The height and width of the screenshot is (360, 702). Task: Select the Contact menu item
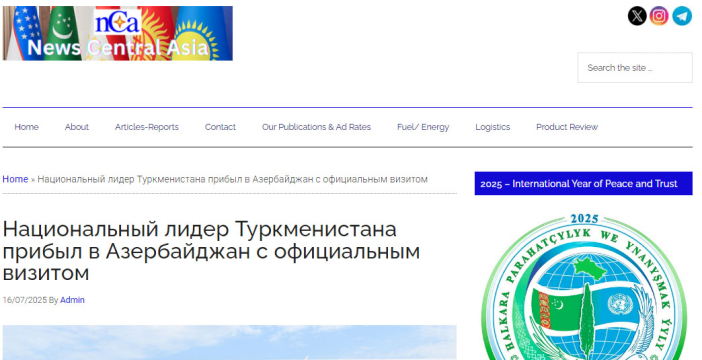[220, 127]
